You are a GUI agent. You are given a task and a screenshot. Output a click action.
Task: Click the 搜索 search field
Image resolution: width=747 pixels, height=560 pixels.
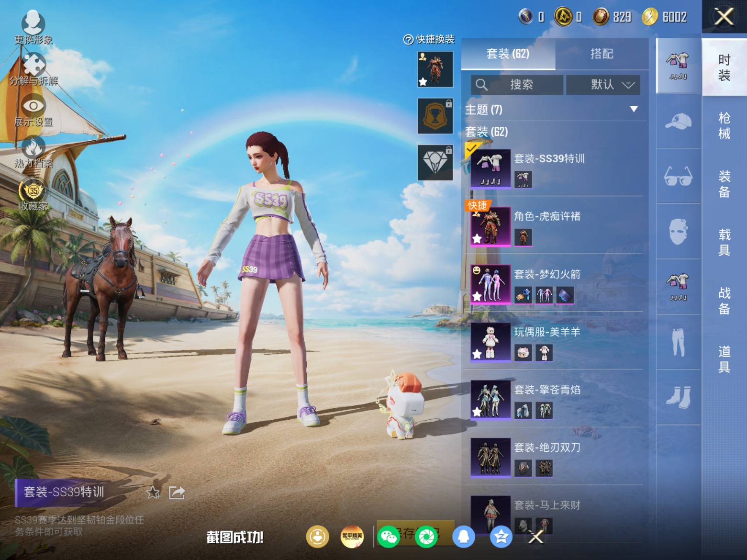517,85
